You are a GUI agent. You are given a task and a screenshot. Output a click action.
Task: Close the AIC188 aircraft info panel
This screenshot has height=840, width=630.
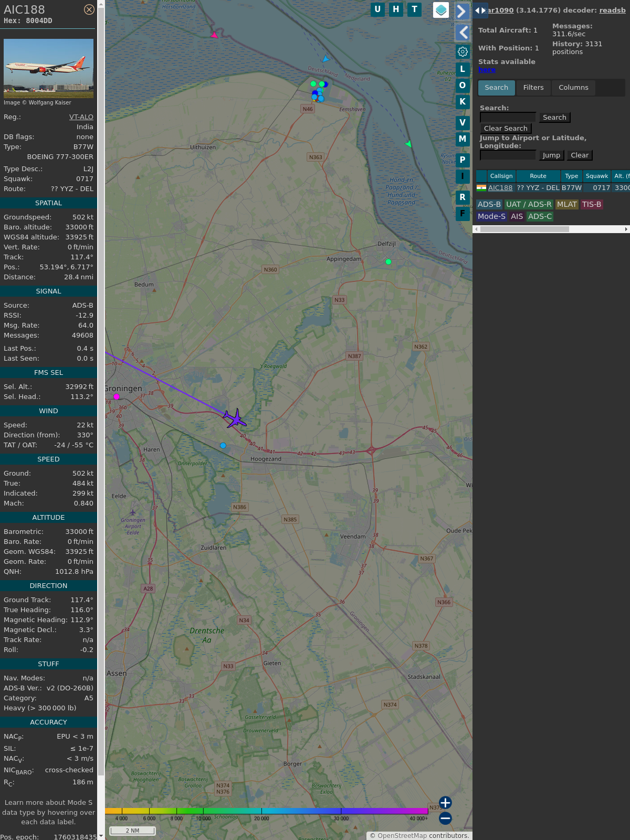pyautogui.click(x=89, y=9)
